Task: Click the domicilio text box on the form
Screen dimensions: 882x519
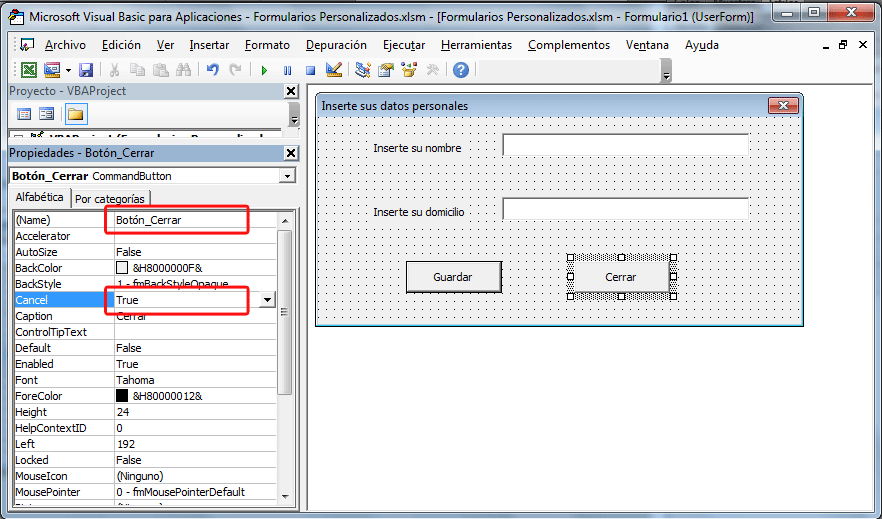Action: coord(626,209)
